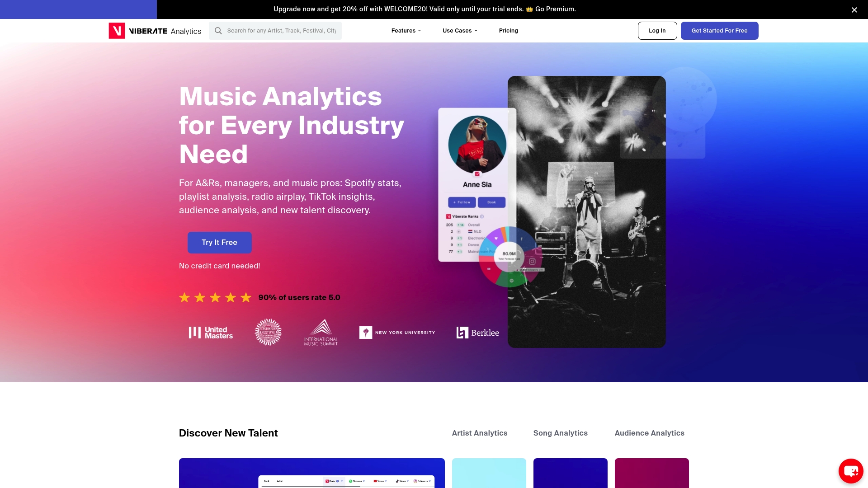Click the Viberate red logo icon
This screenshot has height=488, width=868.
(x=117, y=31)
